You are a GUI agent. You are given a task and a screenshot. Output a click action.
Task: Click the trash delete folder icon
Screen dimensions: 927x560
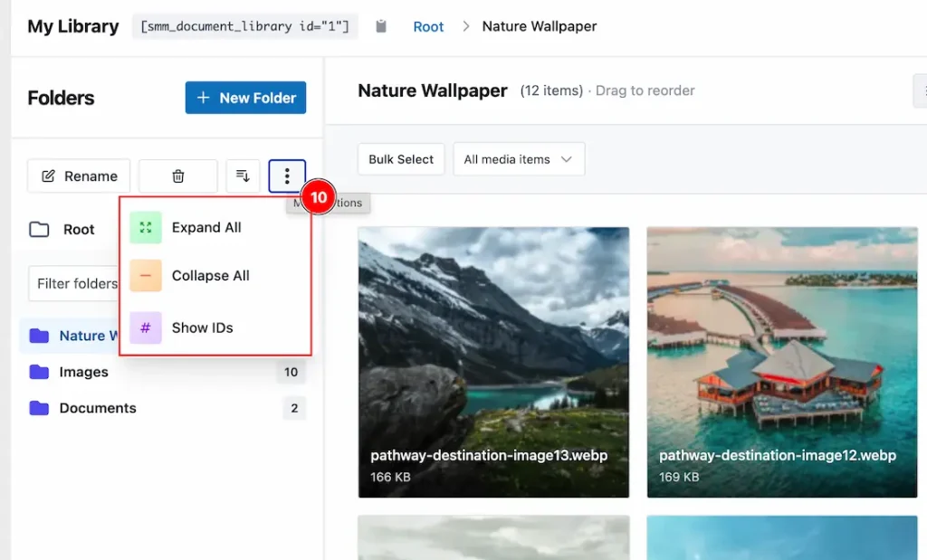[178, 176]
